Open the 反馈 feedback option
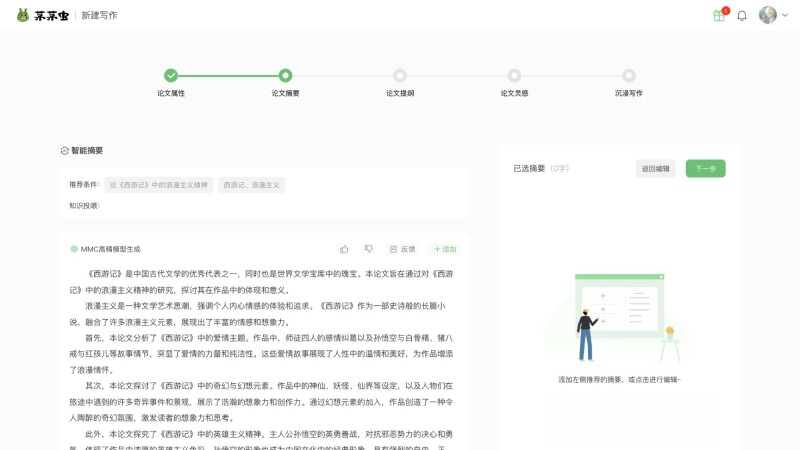 coord(402,249)
